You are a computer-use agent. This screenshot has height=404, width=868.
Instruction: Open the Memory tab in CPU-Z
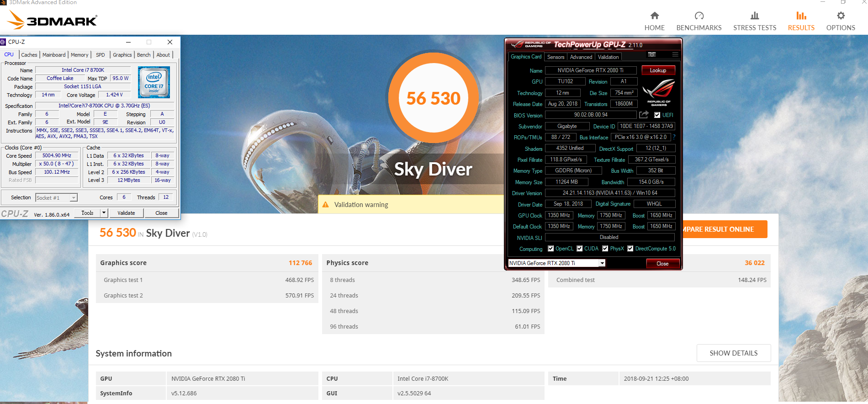tap(79, 55)
